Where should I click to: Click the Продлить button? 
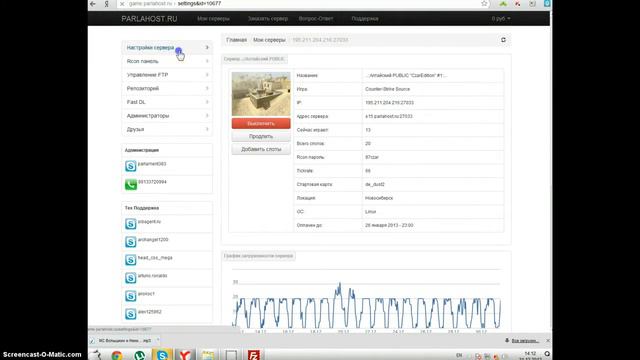(261, 136)
